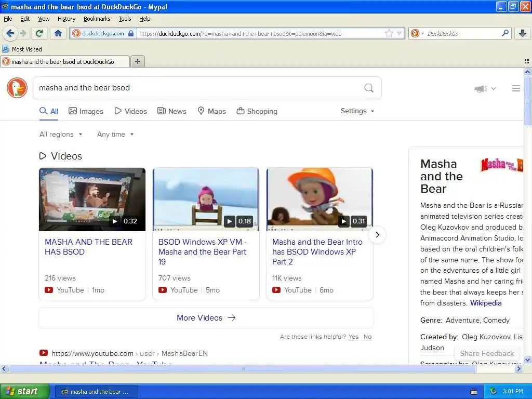The height and width of the screenshot is (399, 532).
Task: Open the File menu
Action: [x=8, y=19]
